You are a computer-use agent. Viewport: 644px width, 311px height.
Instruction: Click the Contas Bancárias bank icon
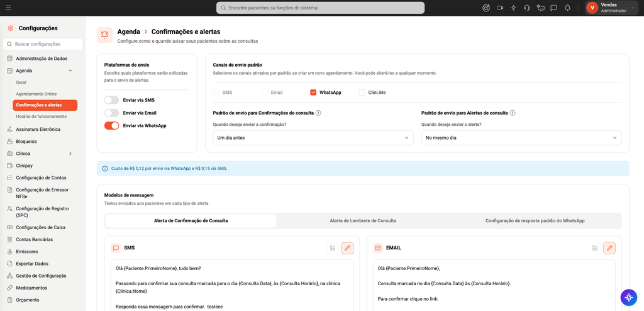[x=9, y=239]
